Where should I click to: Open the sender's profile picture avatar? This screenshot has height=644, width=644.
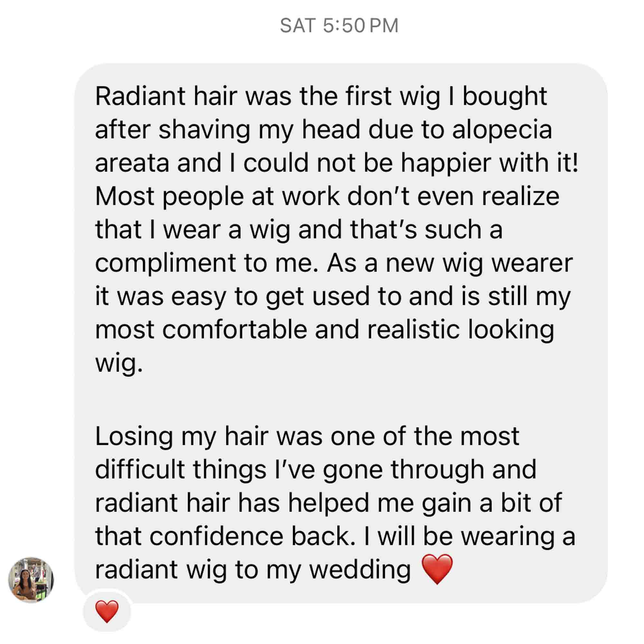(x=31, y=580)
